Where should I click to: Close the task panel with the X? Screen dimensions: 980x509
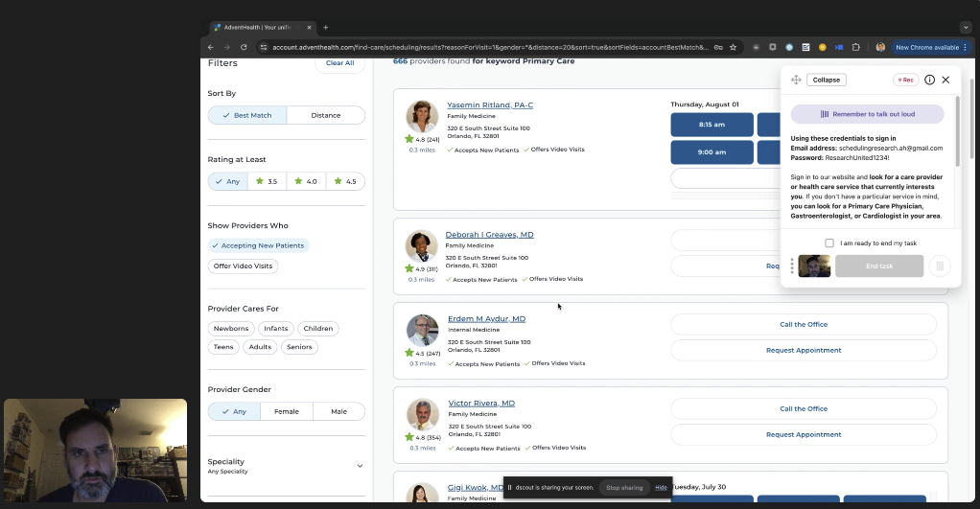(x=945, y=80)
